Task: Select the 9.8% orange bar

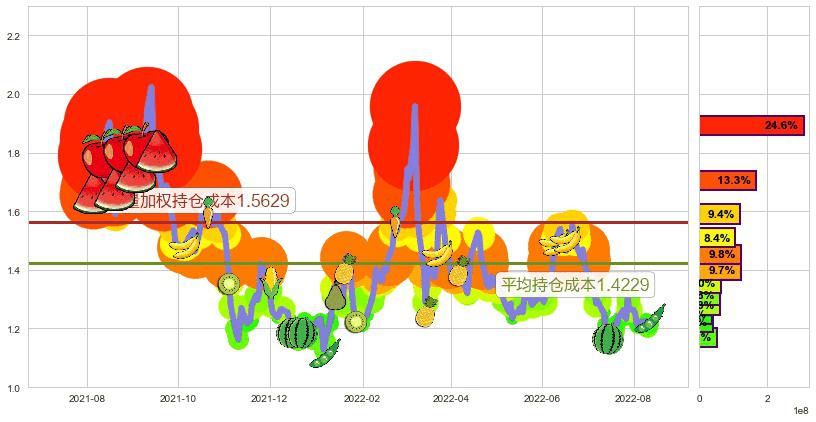Action: [719, 254]
